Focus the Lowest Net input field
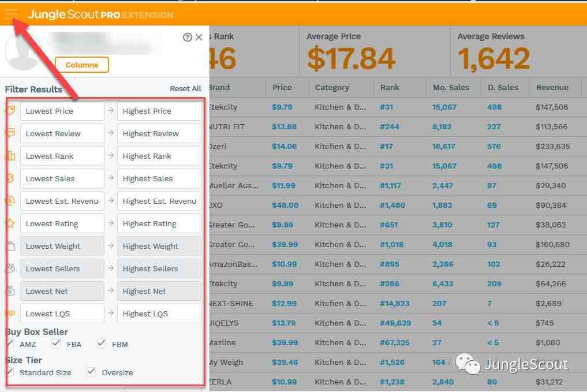This screenshot has height=392, width=587. (x=62, y=291)
